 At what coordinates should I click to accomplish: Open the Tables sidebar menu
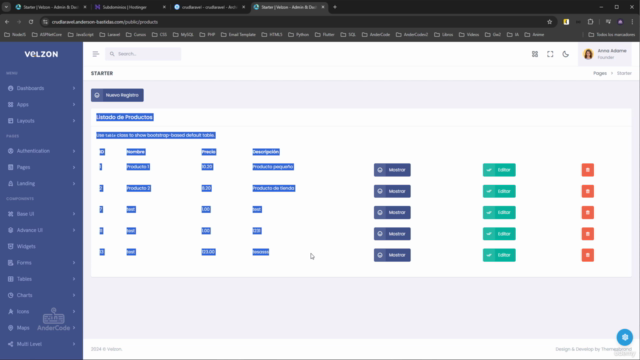click(41, 279)
